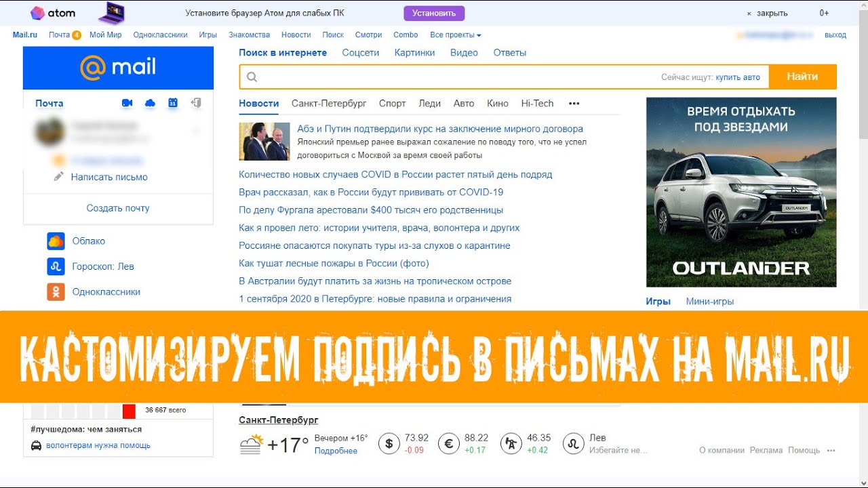Screen dimensions: 868x488
Task: Click the cloudy weather icon
Action: pyautogui.click(x=252, y=444)
